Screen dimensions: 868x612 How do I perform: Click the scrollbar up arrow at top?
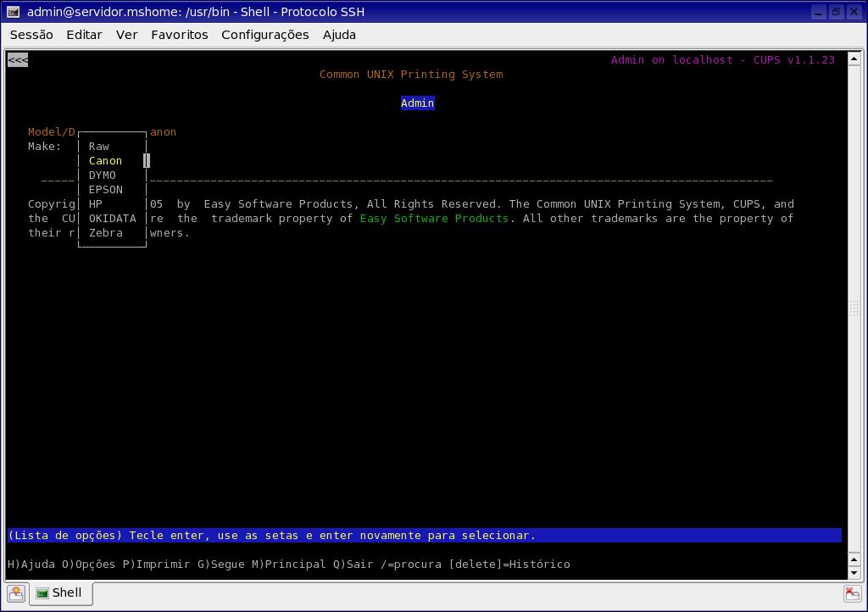point(854,58)
